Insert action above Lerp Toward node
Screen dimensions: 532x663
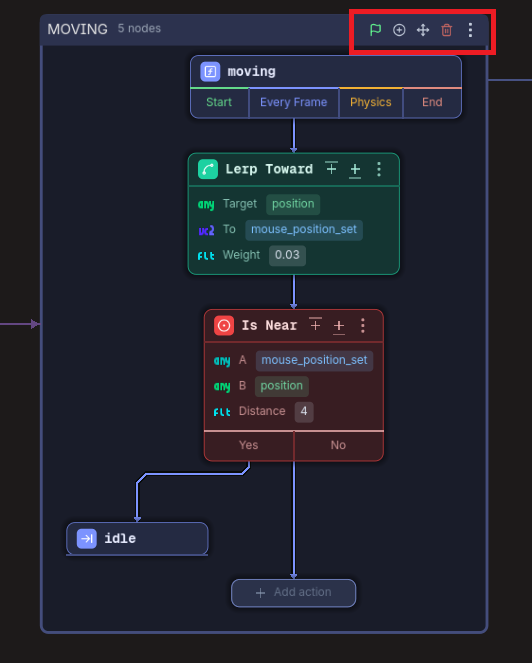332,168
